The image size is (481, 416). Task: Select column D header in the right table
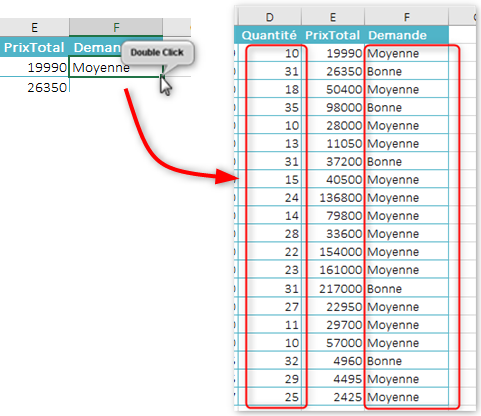pos(270,17)
